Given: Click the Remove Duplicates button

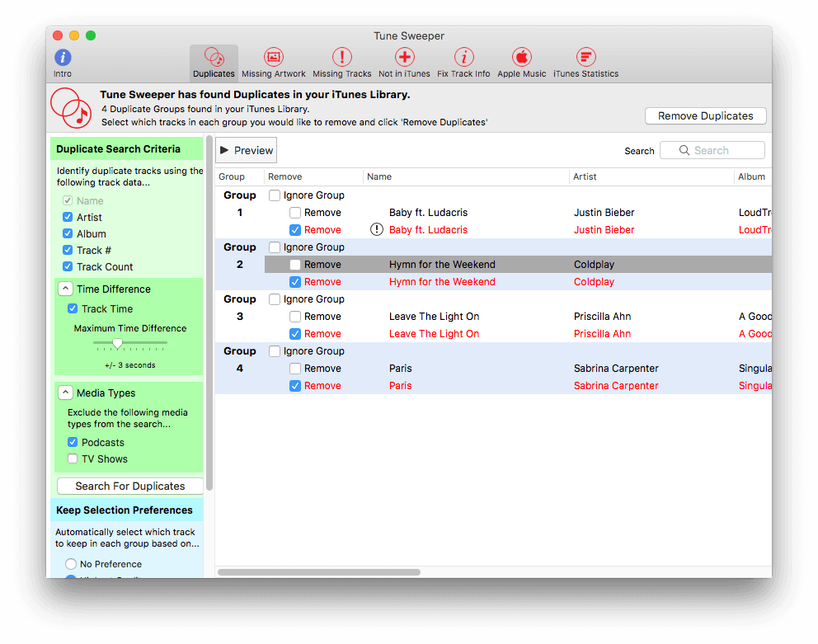Looking at the screenshot, I should click(705, 116).
